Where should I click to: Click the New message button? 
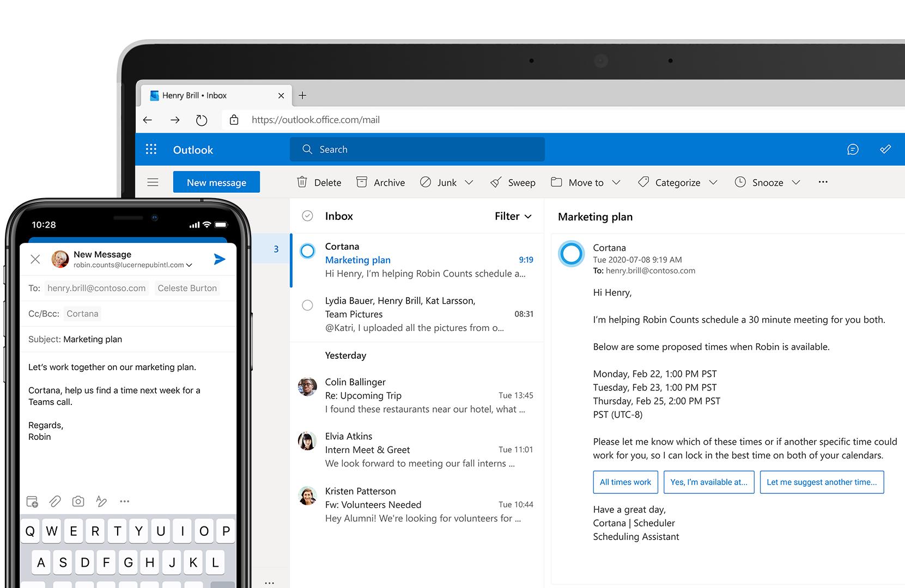[216, 182]
